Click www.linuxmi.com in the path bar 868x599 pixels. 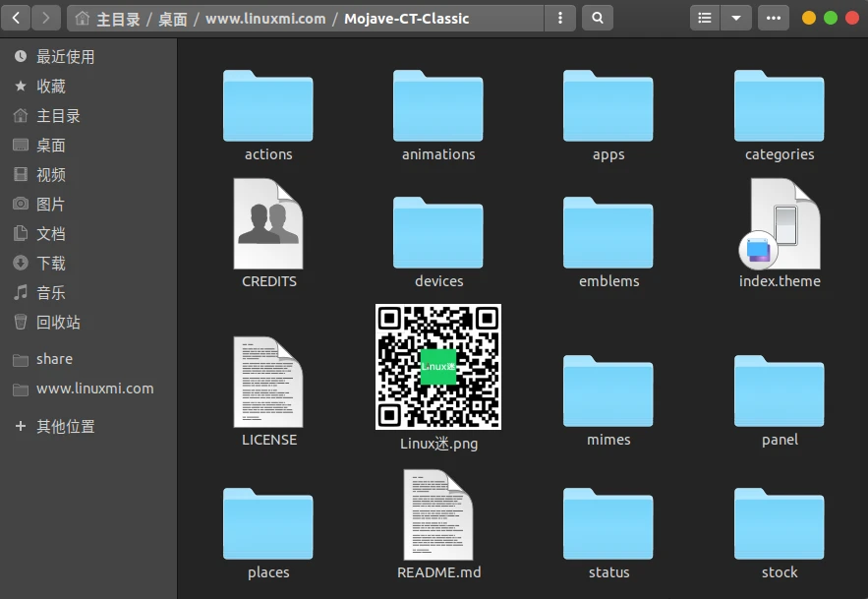[265, 19]
